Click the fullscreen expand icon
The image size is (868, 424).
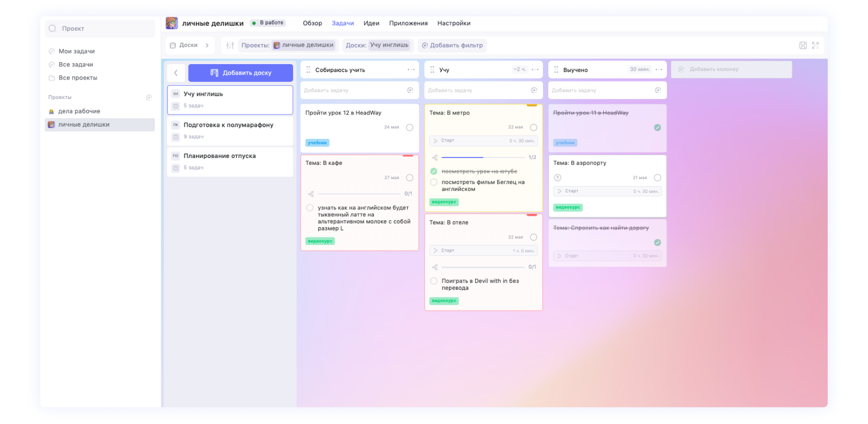click(816, 46)
